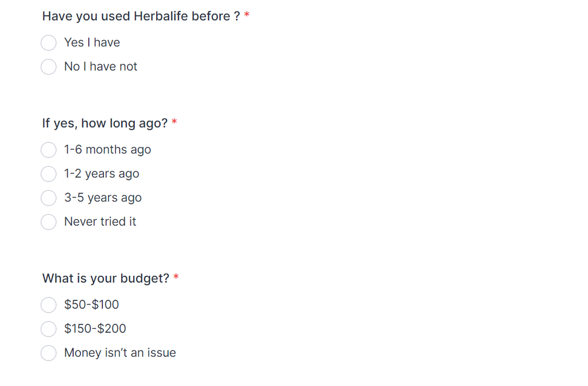Mark the 'Never tried it' radio circle
This screenshot has width=588, height=386.
click(49, 222)
